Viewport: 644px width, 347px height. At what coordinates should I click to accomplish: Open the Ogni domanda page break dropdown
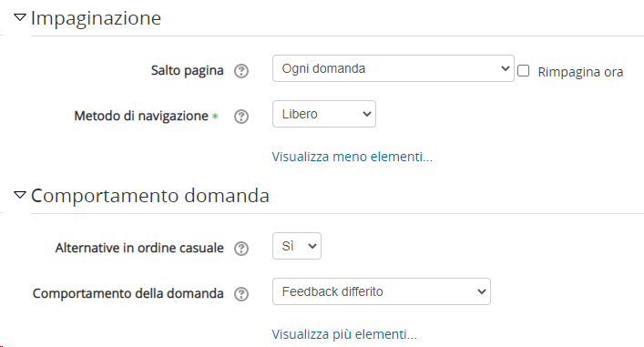[394, 68]
